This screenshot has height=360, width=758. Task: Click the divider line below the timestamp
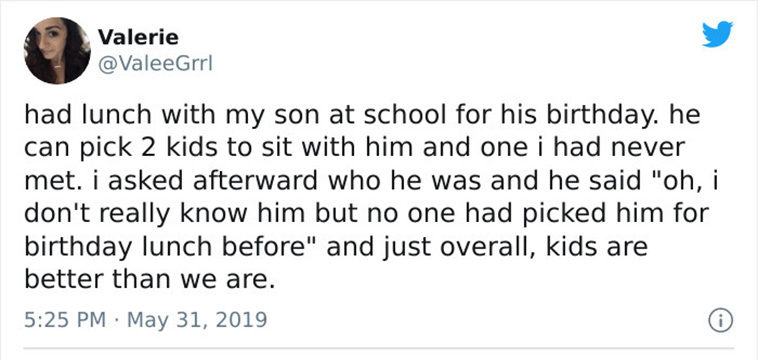[x=379, y=348]
